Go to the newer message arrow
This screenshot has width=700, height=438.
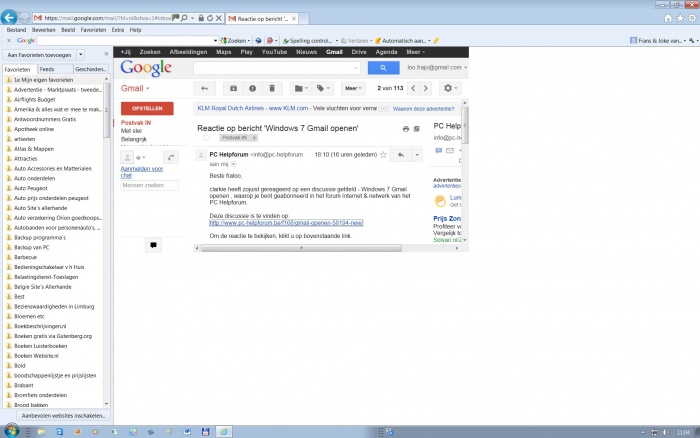(x=413, y=88)
